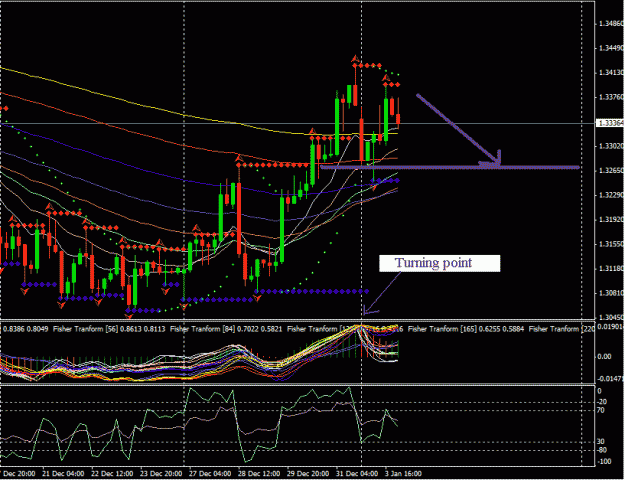Screen dimensions: 625x480
Task: Click the 1.3155 price axis label
Action: (x=611, y=244)
